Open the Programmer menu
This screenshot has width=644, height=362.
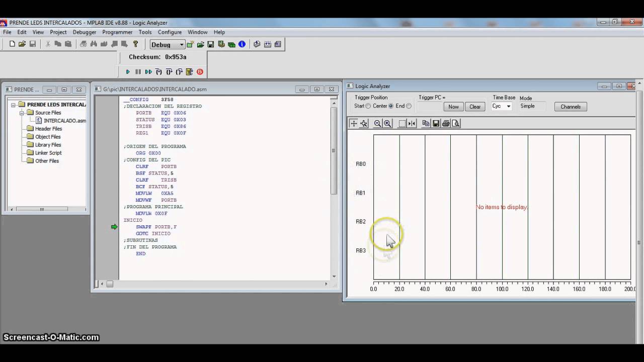(x=117, y=32)
